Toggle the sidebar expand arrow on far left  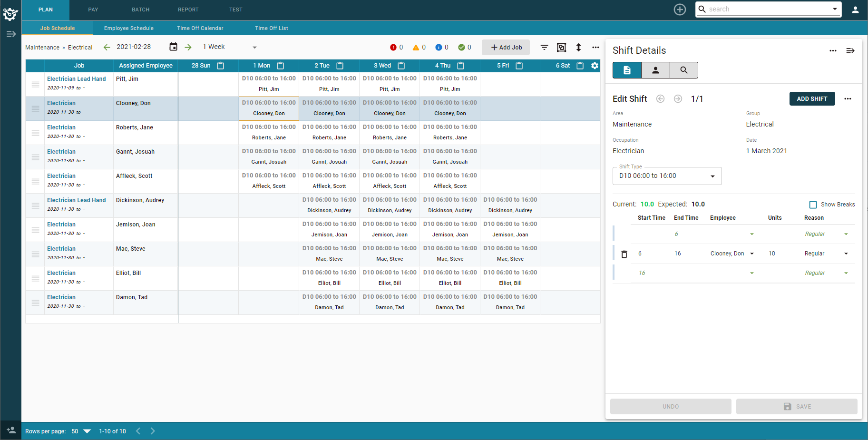click(x=10, y=34)
